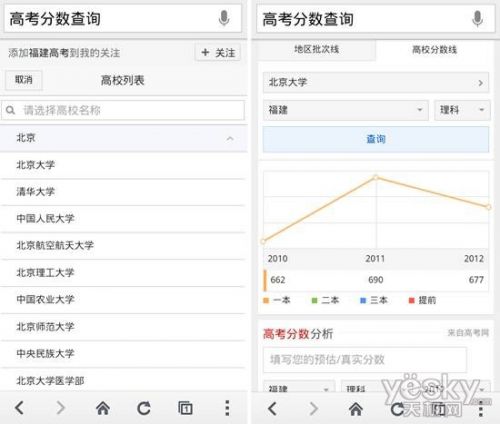Switch to 高校分数线 tab
Image resolution: width=500 pixels, height=424 pixels.
click(434, 50)
